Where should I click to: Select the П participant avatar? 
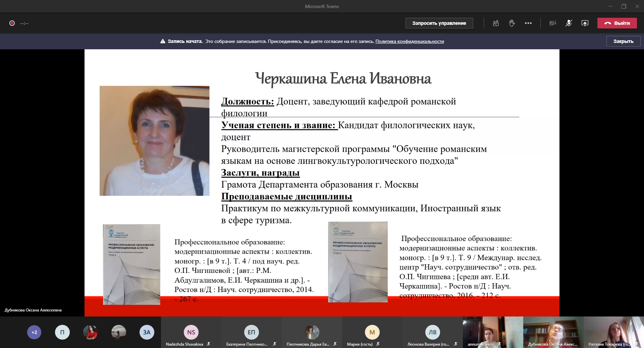click(x=62, y=332)
